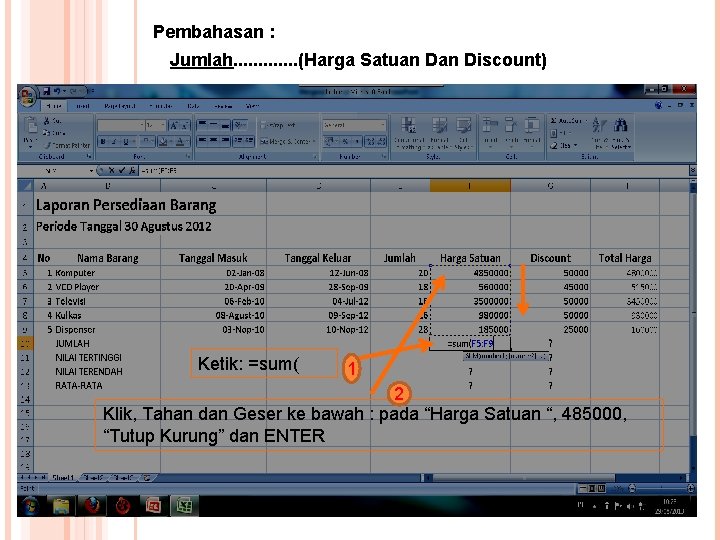Click the Excel Help globe icon
This screenshot has width=720, height=540.
[x=658, y=105]
